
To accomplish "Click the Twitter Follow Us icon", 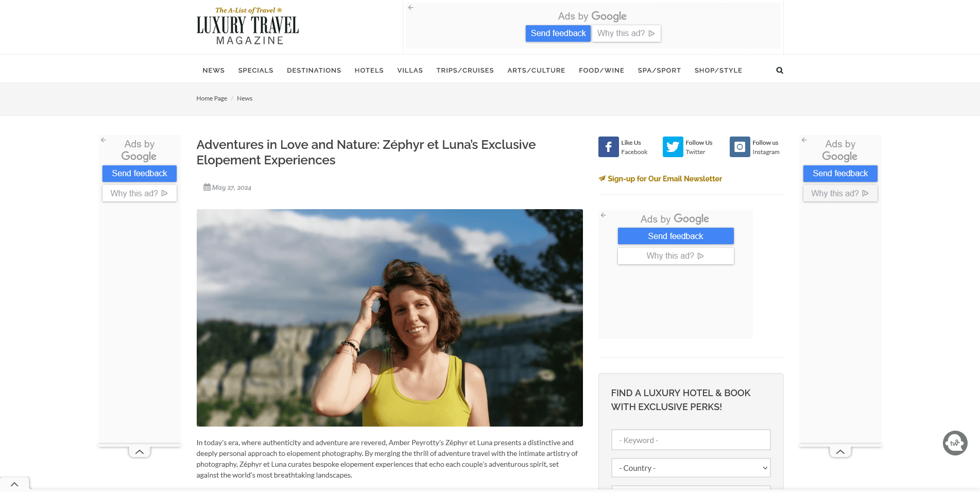I will (x=673, y=147).
